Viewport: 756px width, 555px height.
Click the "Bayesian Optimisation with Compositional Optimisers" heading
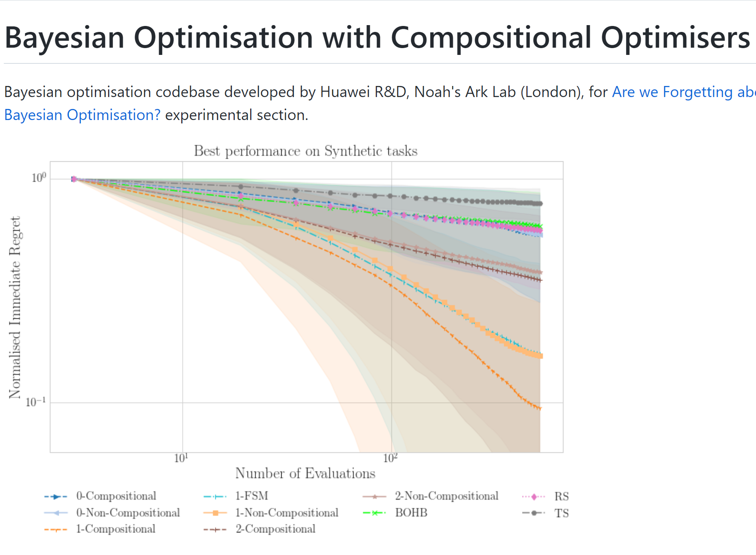(377, 37)
